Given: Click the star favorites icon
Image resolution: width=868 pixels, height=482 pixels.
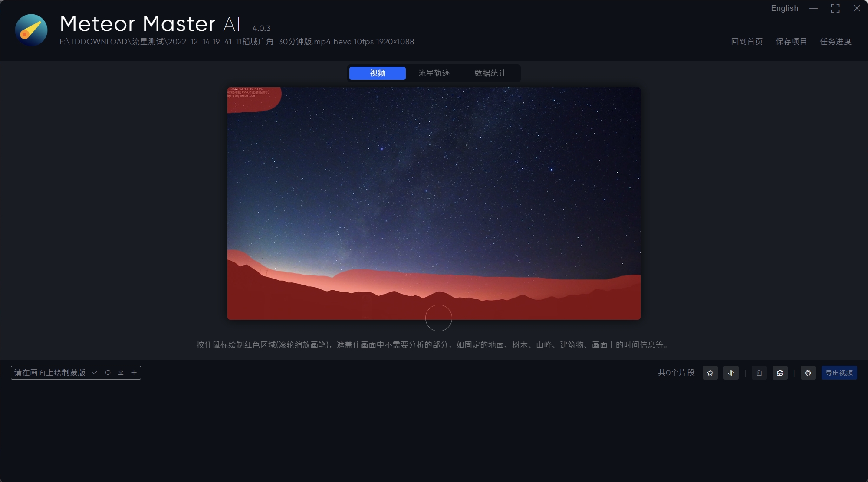Looking at the screenshot, I should point(710,373).
